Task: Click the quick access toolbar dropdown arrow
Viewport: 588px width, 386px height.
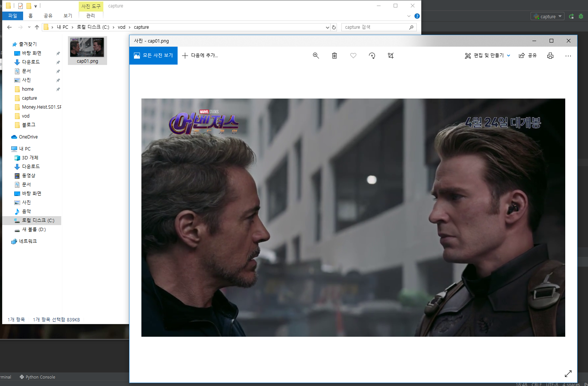Action: click(35, 6)
